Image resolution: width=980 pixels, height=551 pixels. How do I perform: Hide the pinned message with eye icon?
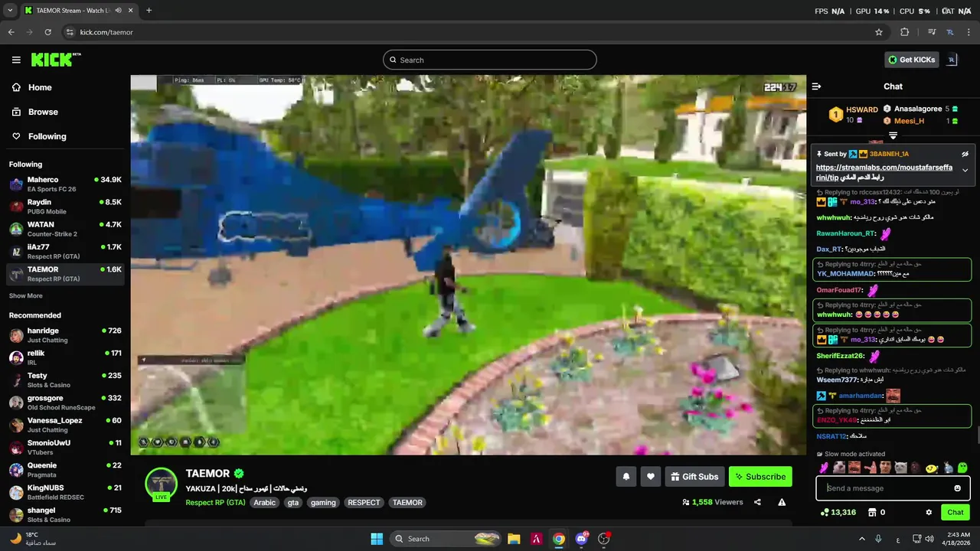tap(965, 154)
